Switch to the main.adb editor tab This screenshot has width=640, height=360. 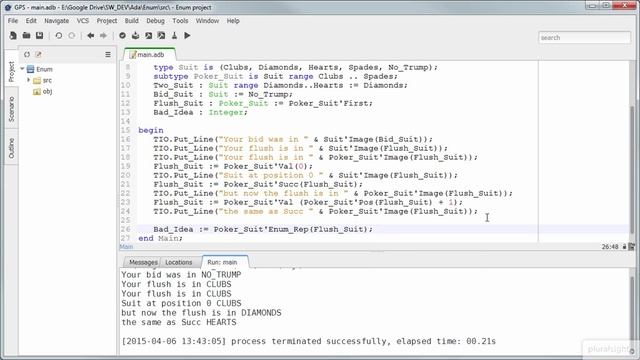[x=150, y=55]
